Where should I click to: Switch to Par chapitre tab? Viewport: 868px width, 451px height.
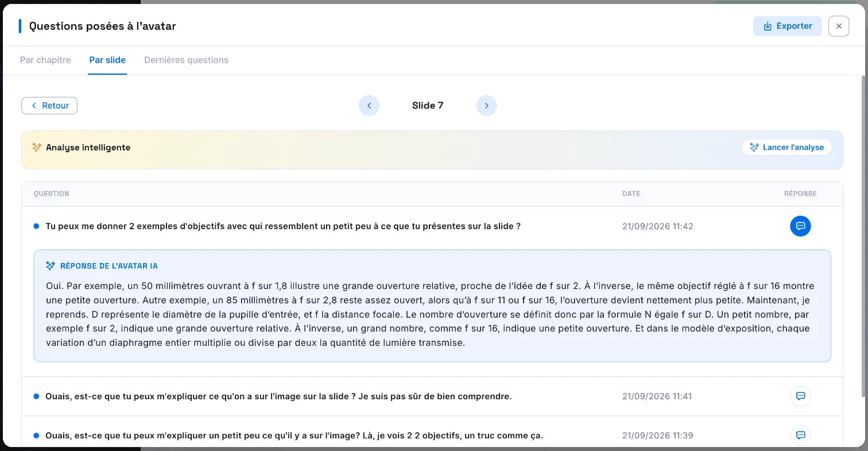pos(45,60)
